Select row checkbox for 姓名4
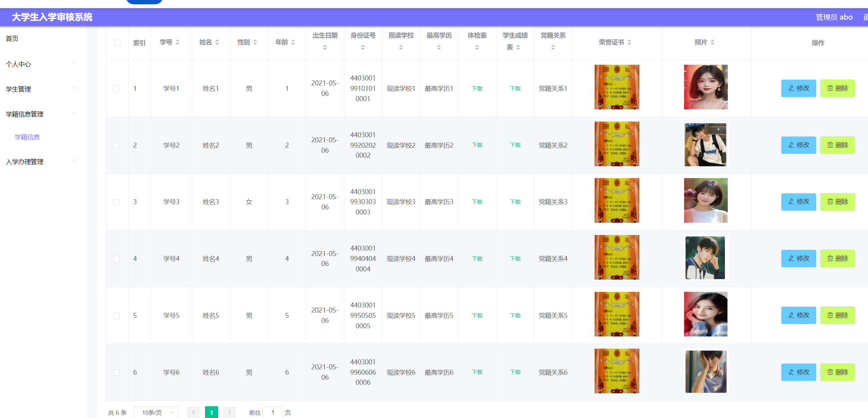Viewport: 868px width, 418px height. 117,259
